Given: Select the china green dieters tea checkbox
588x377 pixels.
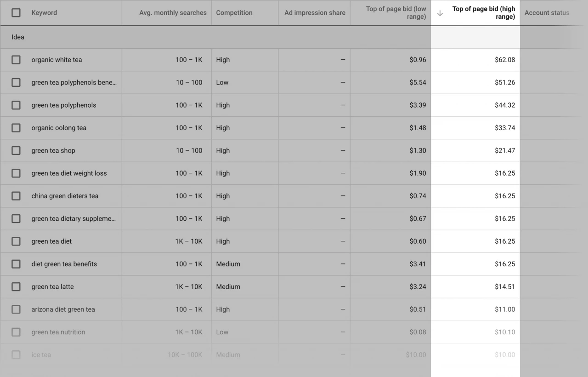Looking at the screenshot, I should 16,196.
